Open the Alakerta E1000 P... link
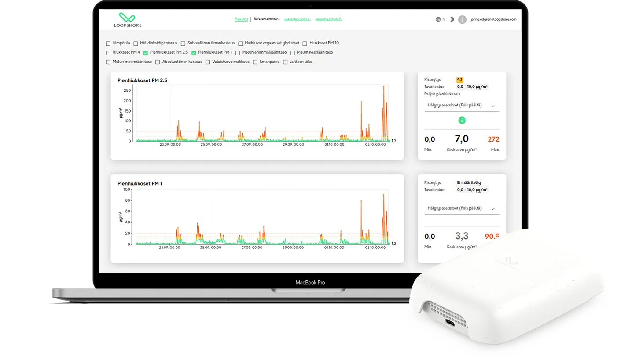The width and height of the screenshot is (621, 364). [329, 19]
